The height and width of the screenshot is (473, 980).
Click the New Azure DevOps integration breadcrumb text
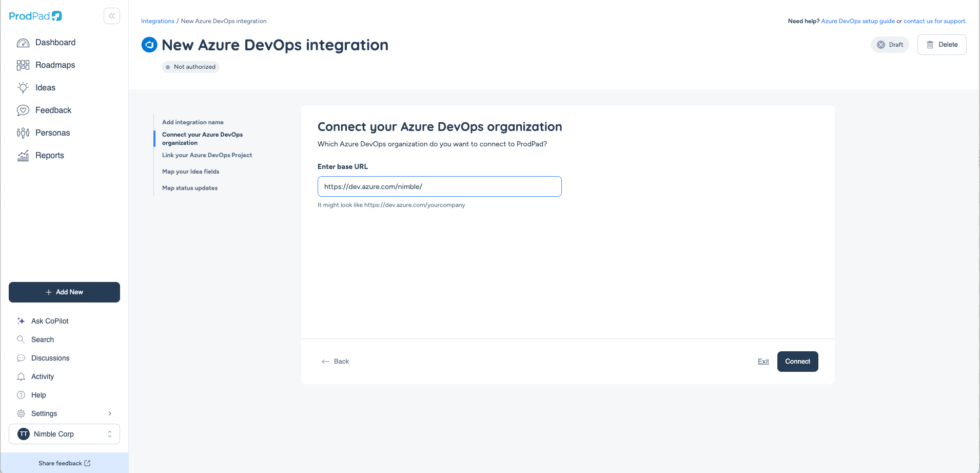click(x=224, y=21)
